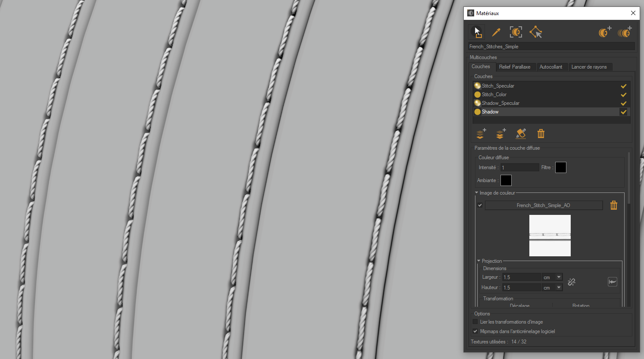The height and width of the screenshot is (359, 644).
Task: Pick a material with the eyedropper tool
Action: (496, 31)
